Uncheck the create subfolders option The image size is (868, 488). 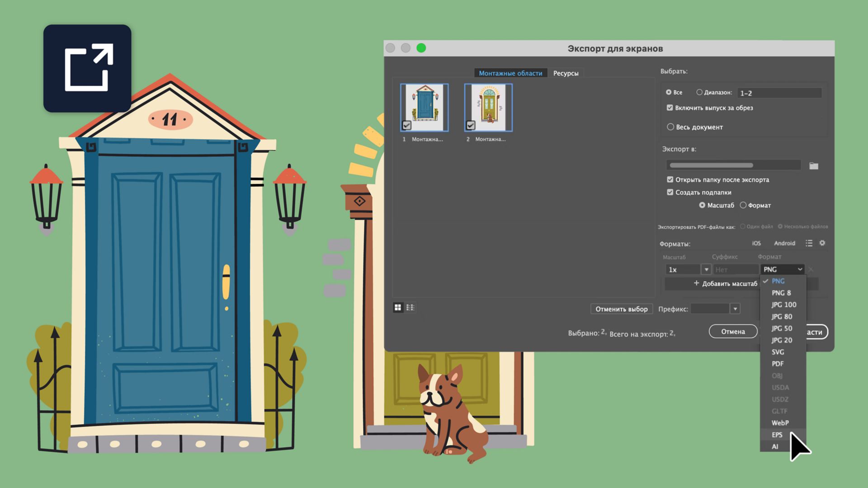(x=670, y=192)
